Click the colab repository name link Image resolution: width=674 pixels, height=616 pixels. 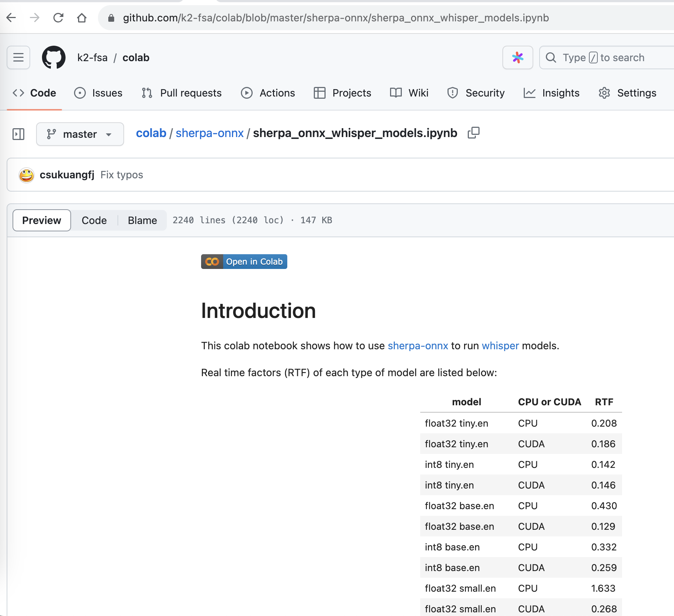click(x=136, y=57)
